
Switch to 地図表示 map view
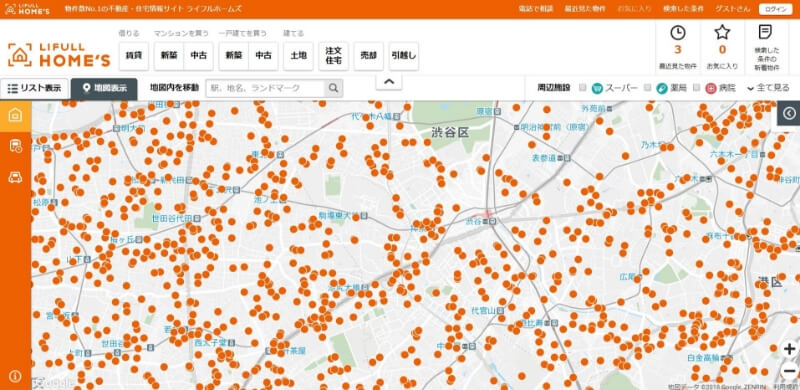104,88
